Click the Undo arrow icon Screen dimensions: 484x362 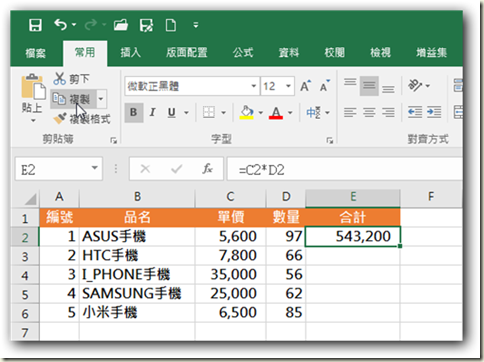tap(60, 25)
